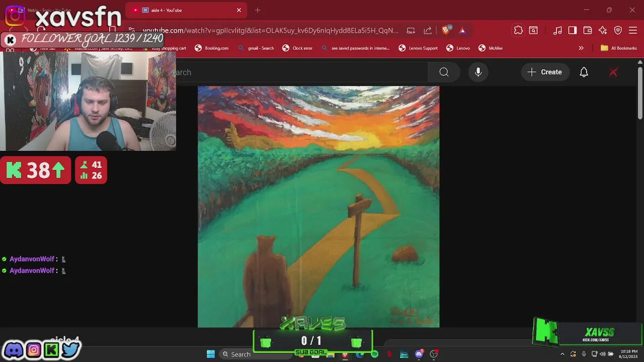Click the share page icon in the address bar
The image size is (644, 362).
[x=428, y=31]
